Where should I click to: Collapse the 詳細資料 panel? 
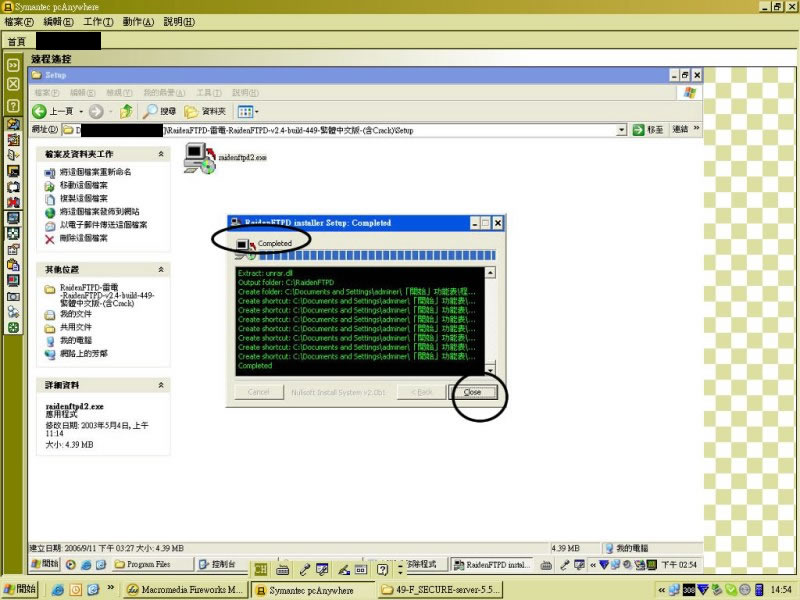click(x=161, y=385)
